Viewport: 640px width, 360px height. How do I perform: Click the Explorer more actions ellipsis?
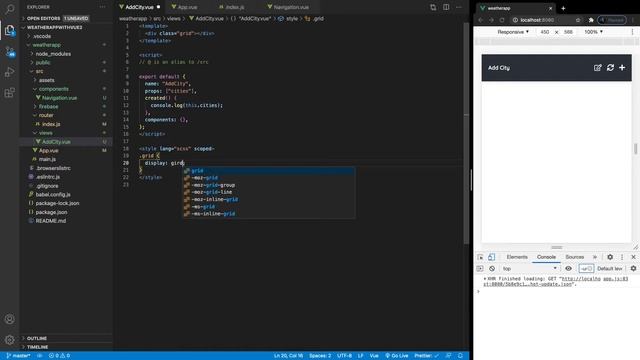point(102,7)
